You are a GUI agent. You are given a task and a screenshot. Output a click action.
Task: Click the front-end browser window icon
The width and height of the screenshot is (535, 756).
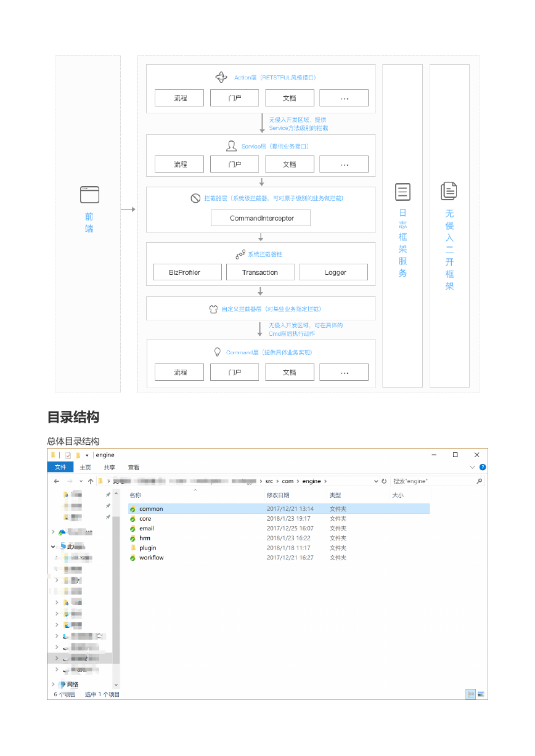click(x=89, y=195)
